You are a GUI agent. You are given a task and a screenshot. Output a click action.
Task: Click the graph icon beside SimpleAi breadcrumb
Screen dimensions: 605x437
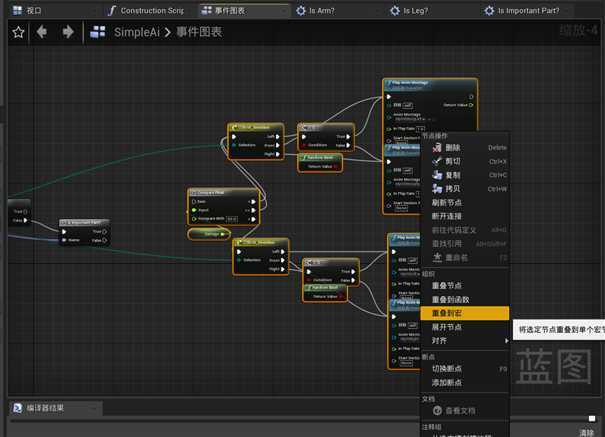pos(98,32)
